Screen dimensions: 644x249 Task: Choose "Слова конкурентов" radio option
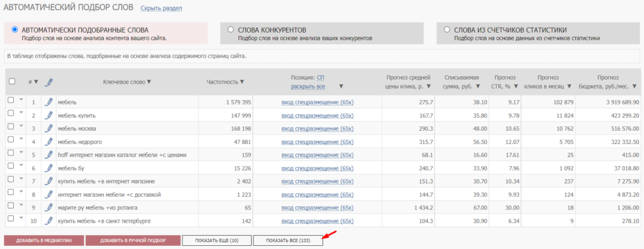tap(230, 30)
